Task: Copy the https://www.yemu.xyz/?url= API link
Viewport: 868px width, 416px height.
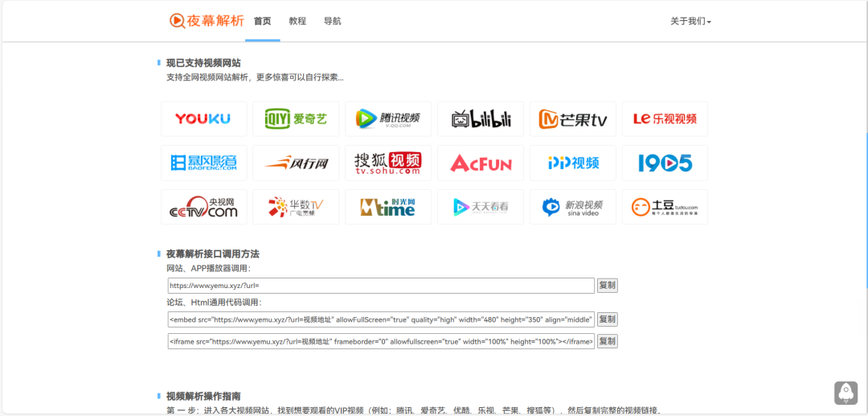Action: 608,286
